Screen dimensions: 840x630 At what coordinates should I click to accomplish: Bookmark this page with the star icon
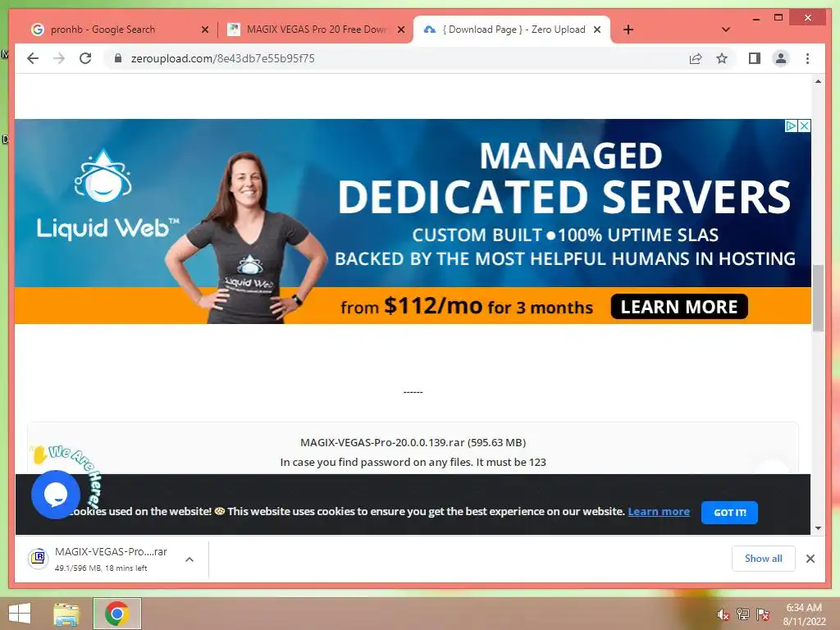click(722, 58)
